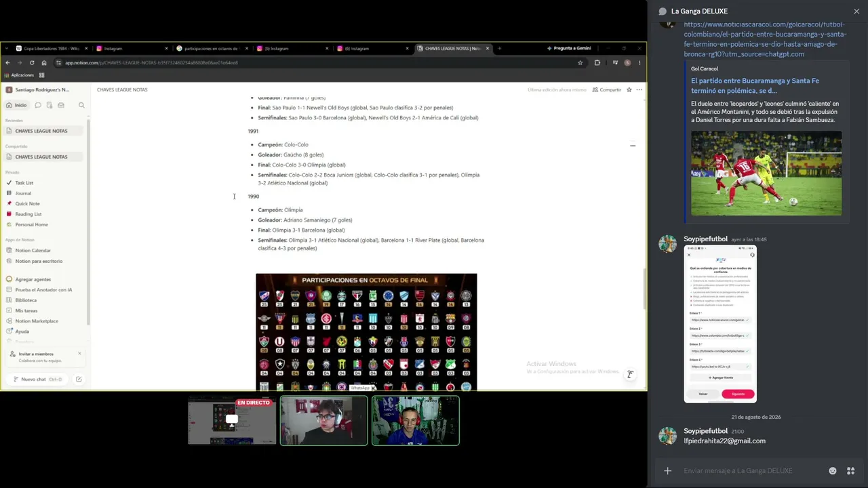Image resolution: width=868 pixels, height=488 pixels.
Task: Open Soypipefutbol's phone screenshot attachment
Action: pyautogui.click(x=720, y=325)
